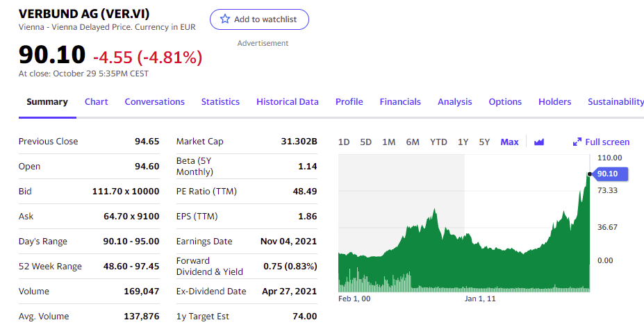Open the Sustainability tab
This screenshot has width=644, height=336.
[x=616, y=102]
